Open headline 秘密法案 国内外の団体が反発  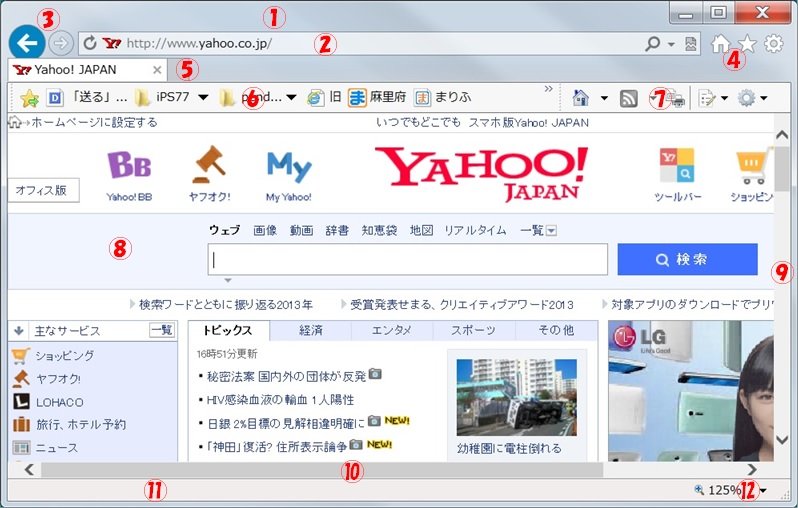click(286, 376)
